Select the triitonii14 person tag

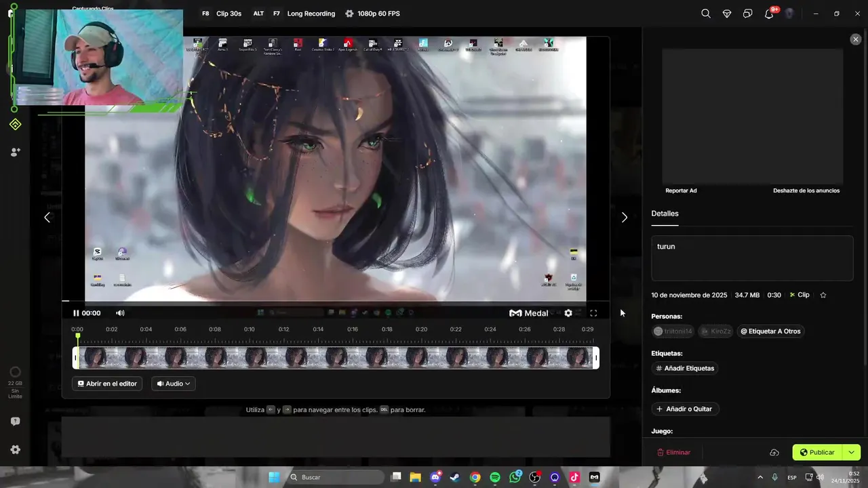[x=673, y=331]
